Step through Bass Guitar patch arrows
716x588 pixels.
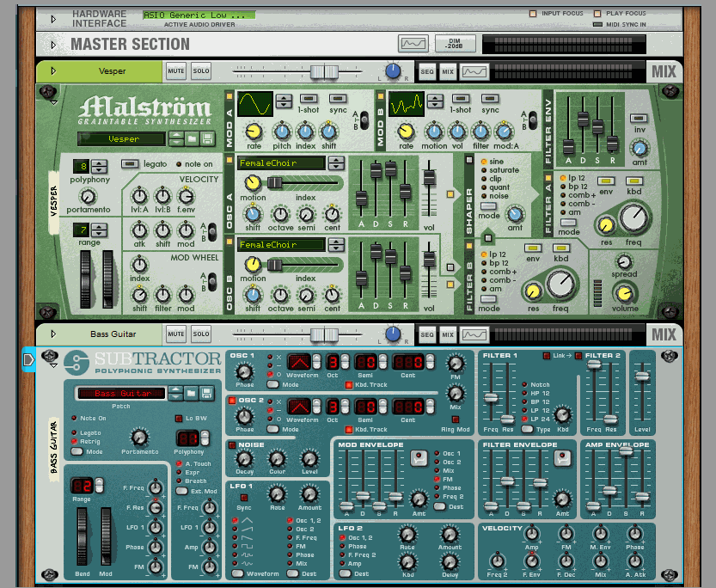175,393
